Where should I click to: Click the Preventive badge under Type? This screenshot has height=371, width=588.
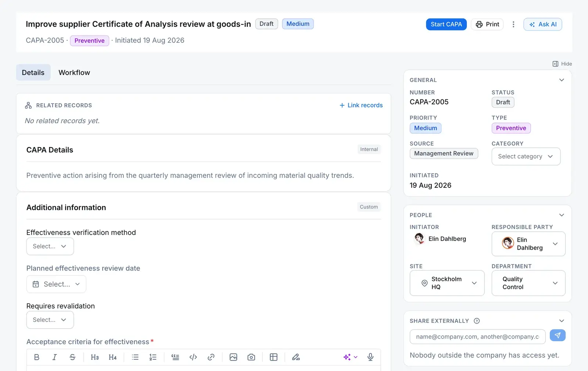[511, 128]
